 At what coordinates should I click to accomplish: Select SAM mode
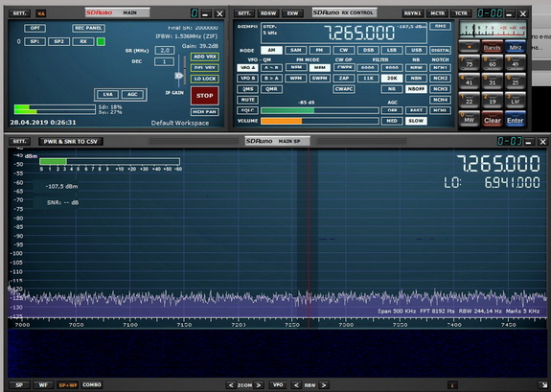[x=295, y=50]
